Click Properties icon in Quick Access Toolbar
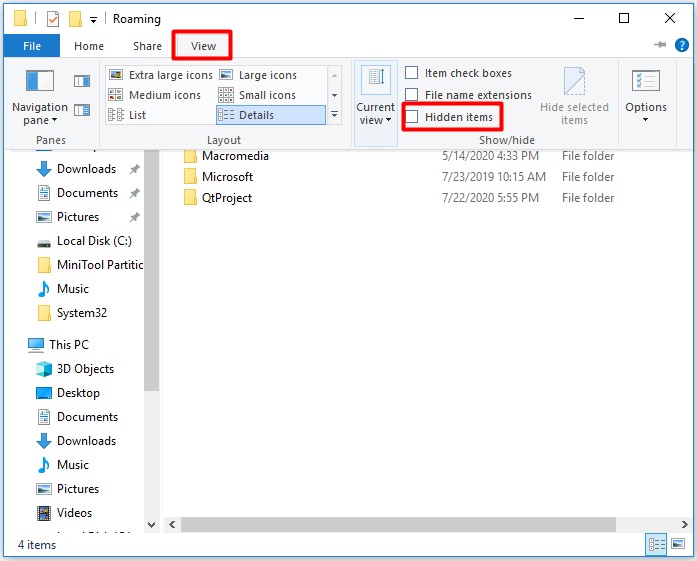Viewport: 697px width, 561px height. click(52, 19)
